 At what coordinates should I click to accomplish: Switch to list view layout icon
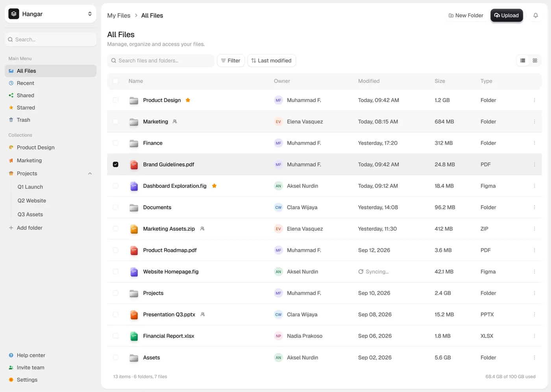coord(522,61)
